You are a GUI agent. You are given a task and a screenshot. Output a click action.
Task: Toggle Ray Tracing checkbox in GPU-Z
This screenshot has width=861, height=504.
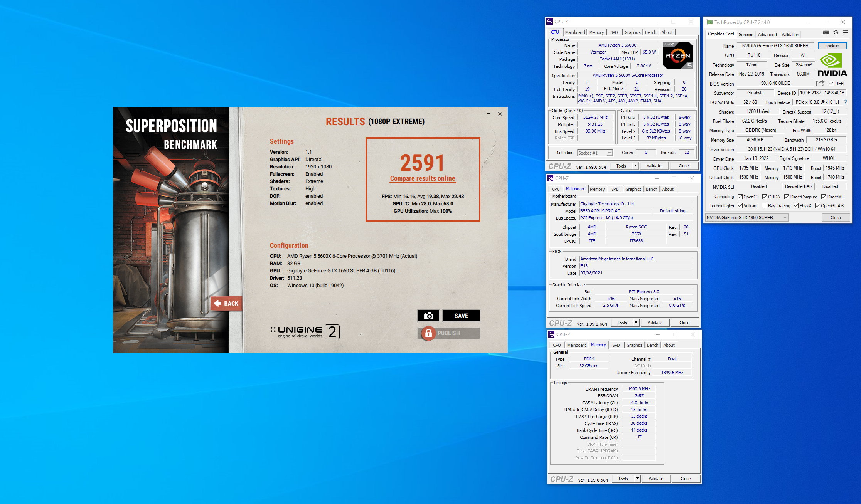[764, 206]
